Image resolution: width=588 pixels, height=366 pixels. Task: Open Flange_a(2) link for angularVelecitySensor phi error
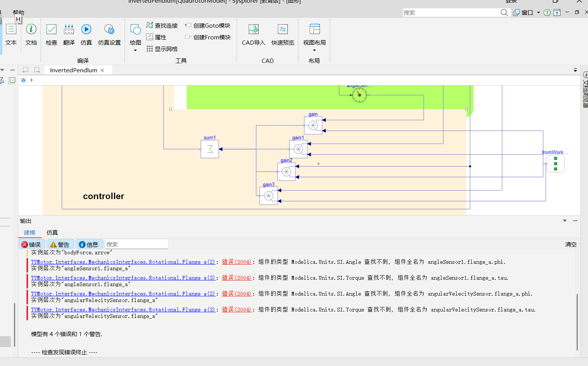click(123, 294)
